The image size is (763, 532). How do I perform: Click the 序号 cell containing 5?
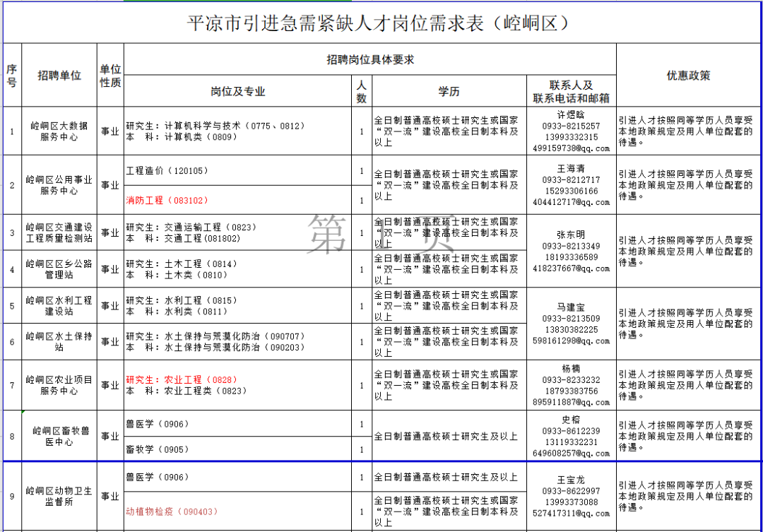(12, 306)
